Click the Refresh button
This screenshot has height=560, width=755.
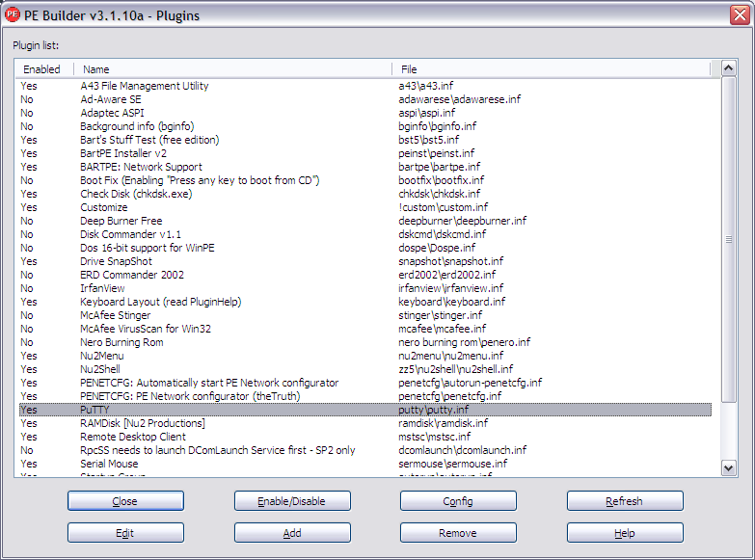[x=625, y=501]
